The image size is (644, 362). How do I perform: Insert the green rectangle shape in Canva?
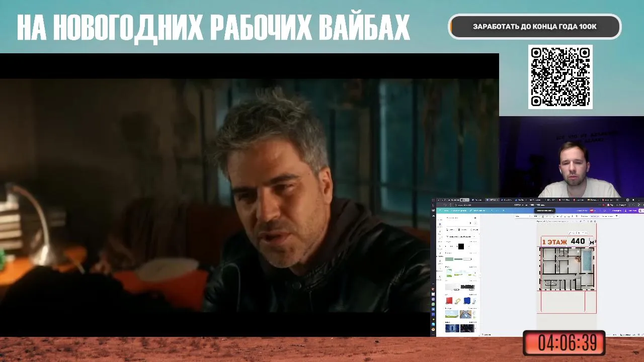click(449, 259)
